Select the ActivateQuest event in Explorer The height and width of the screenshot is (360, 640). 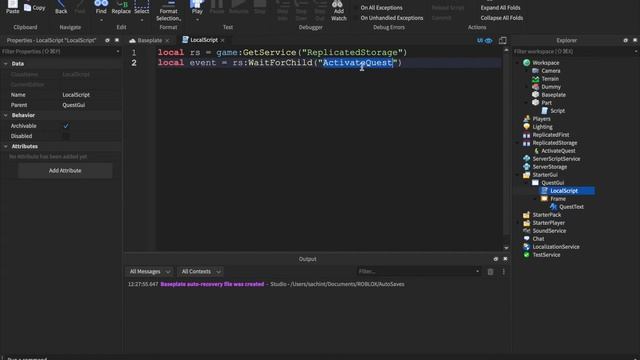pos(558,151)
